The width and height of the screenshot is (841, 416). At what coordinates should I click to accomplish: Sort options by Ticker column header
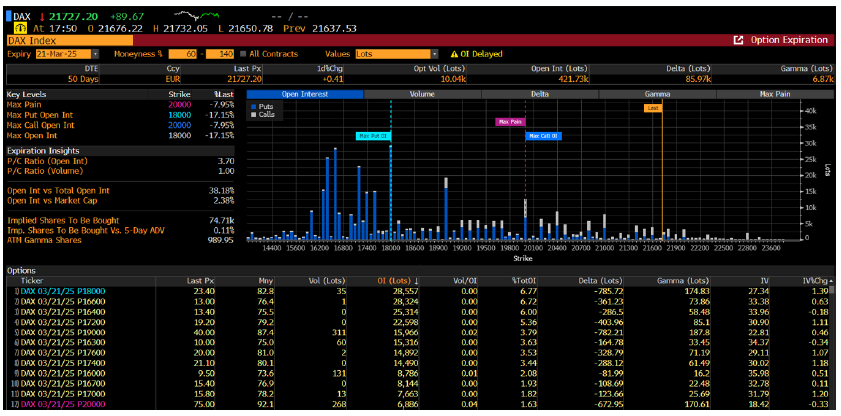[32, 281]
